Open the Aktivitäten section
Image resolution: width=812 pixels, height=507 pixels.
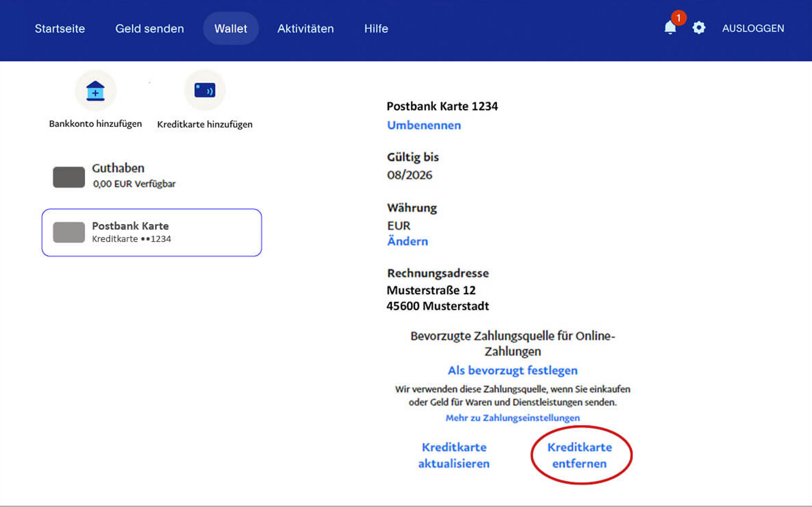[x=305, y=29]
